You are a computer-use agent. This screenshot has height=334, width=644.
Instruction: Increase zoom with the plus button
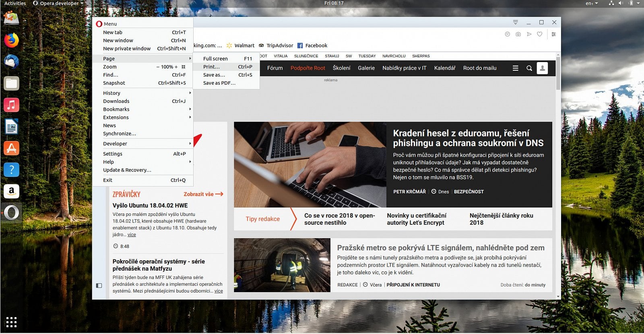[x=176, y=67]
